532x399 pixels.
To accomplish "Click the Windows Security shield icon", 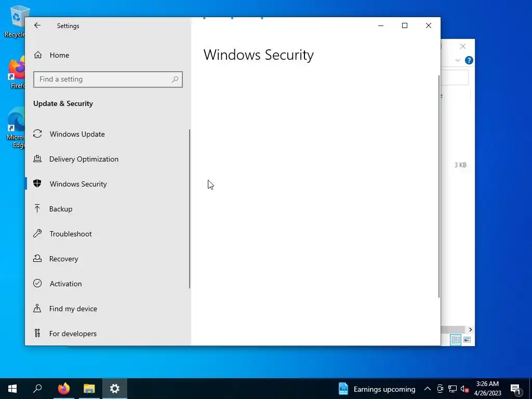I will point(37,183).
